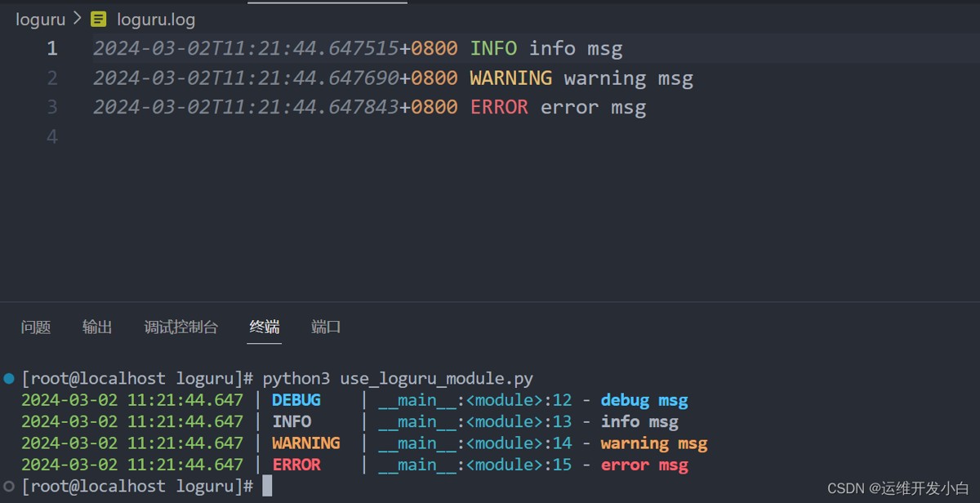Click line number 1 in the editor
980x503 pixels.
52,49
